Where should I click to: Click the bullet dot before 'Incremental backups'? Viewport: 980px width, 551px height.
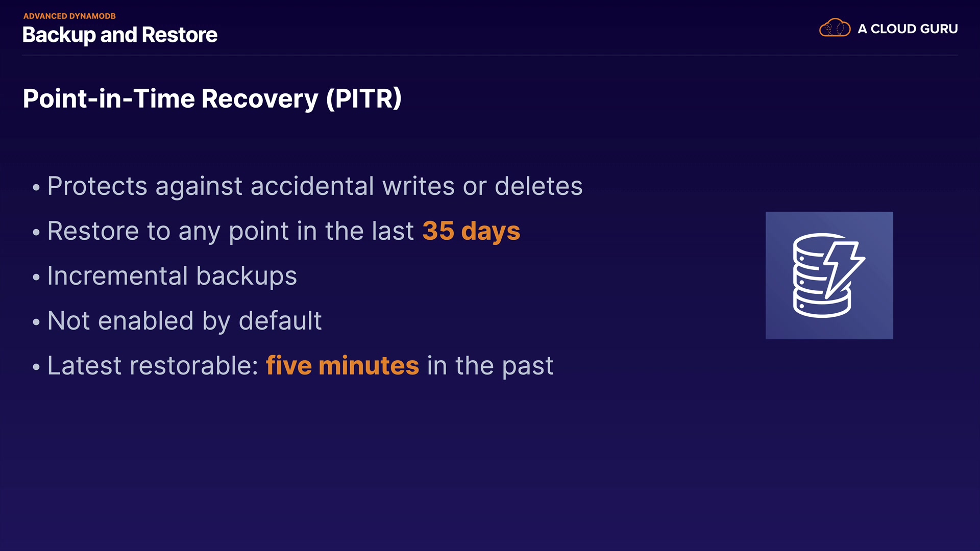tap(36, 277)
